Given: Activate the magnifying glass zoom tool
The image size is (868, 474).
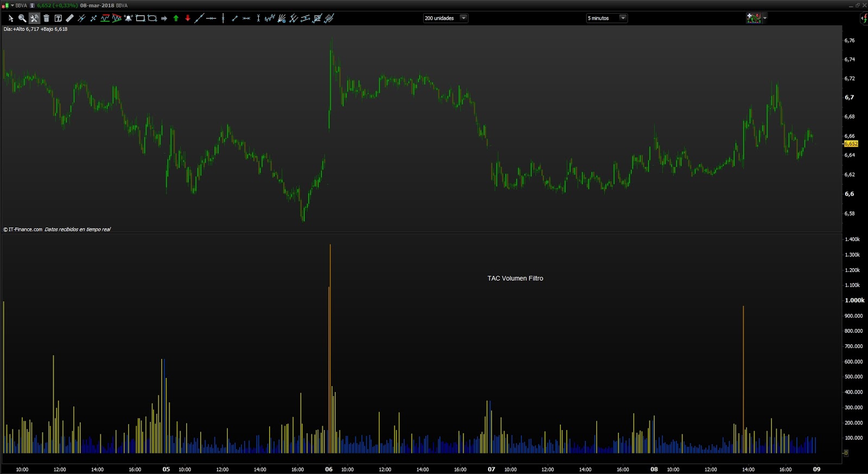Looking at the screenshot, I should pos(22,18).
